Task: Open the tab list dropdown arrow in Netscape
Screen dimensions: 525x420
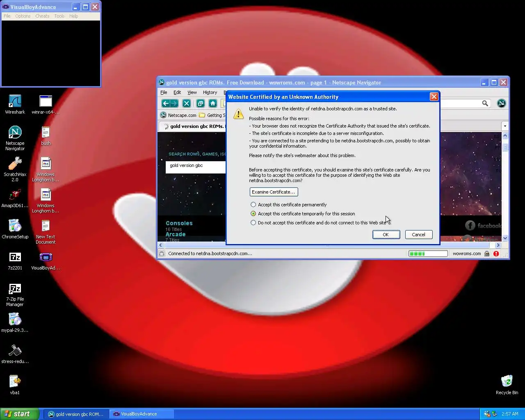Action: point(505,126)
